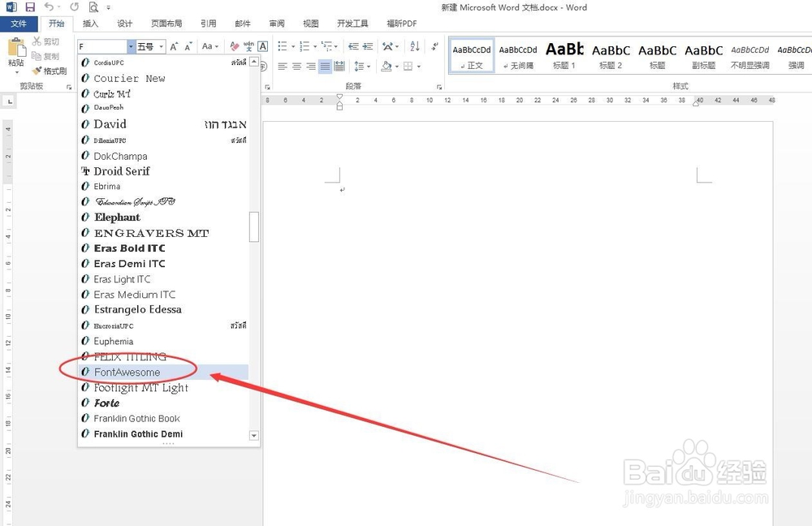Click the 粘贴 paste icon
Image resolution: width=812 pixels, height=526 pixels.
(x=16, y=47)
